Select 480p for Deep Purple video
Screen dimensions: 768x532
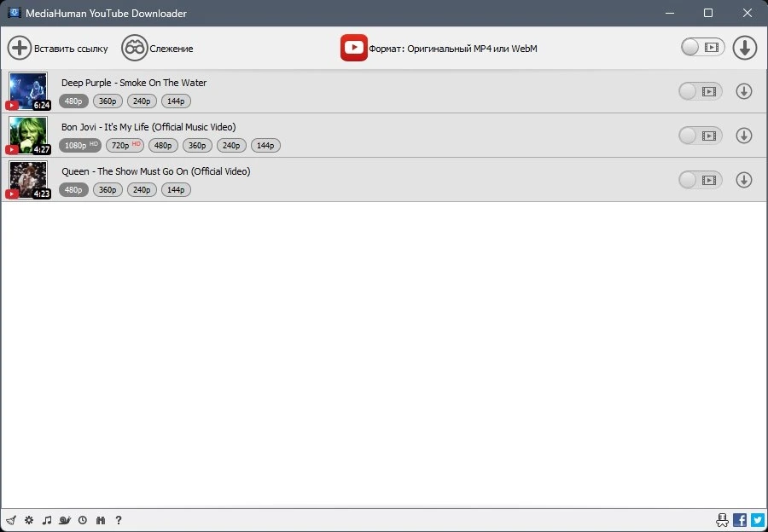click(73, 101)
